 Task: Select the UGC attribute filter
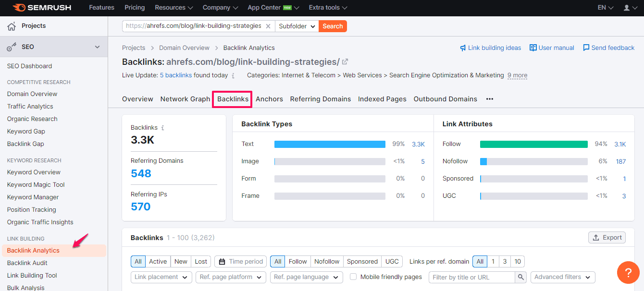392,262
